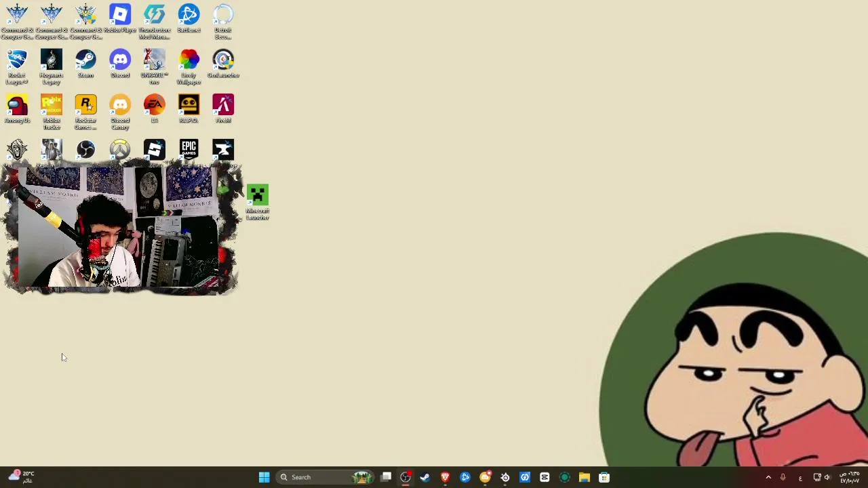Open the volume control in system tray
Screen dimensions: 868x488
(x=827, y=477)
